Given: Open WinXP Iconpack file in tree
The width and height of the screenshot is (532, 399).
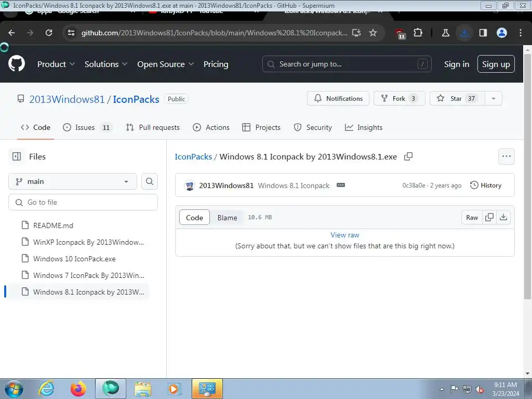Looking at the screenshot, I should click(x=79, y=242).
